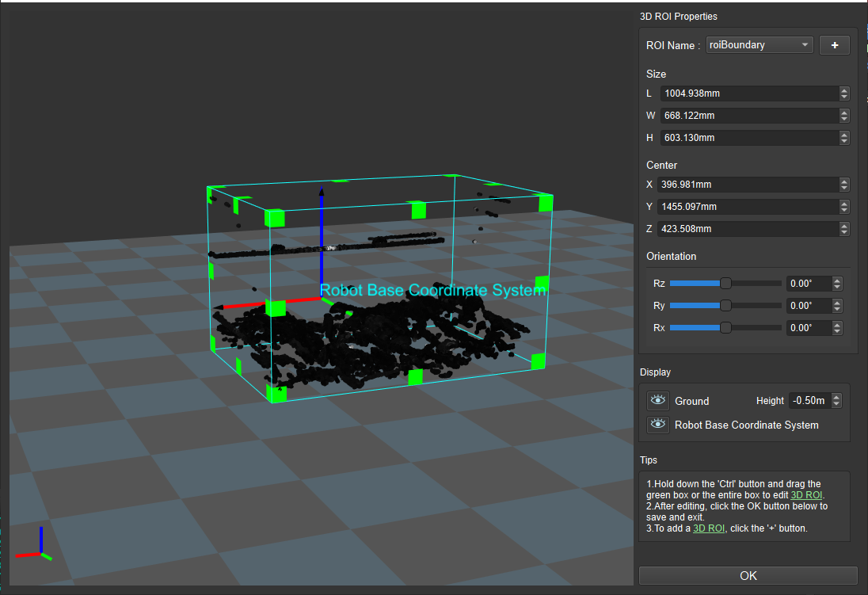Click the Center Z stepper arrows
Image resolution: width=868 pixels, height=595 pixels.
[844, 229]
